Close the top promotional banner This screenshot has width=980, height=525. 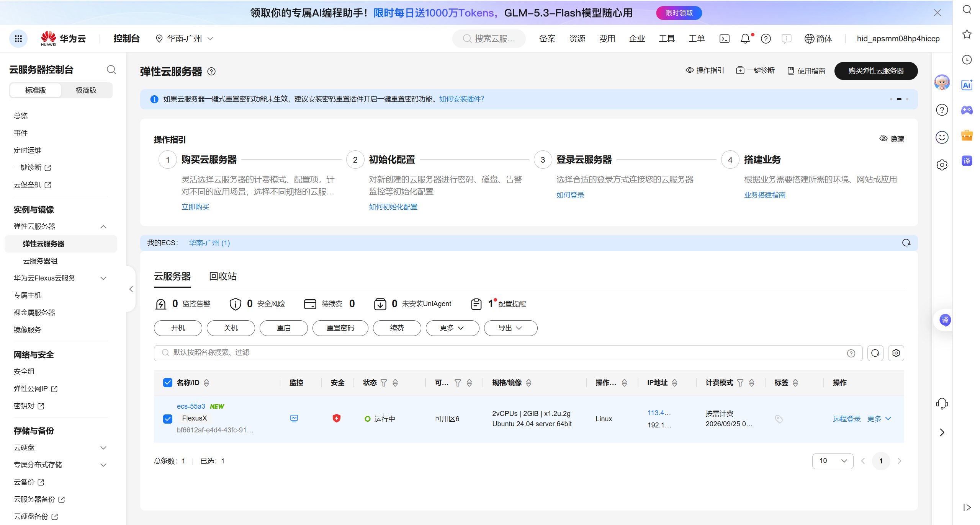(x=937, y=13)
